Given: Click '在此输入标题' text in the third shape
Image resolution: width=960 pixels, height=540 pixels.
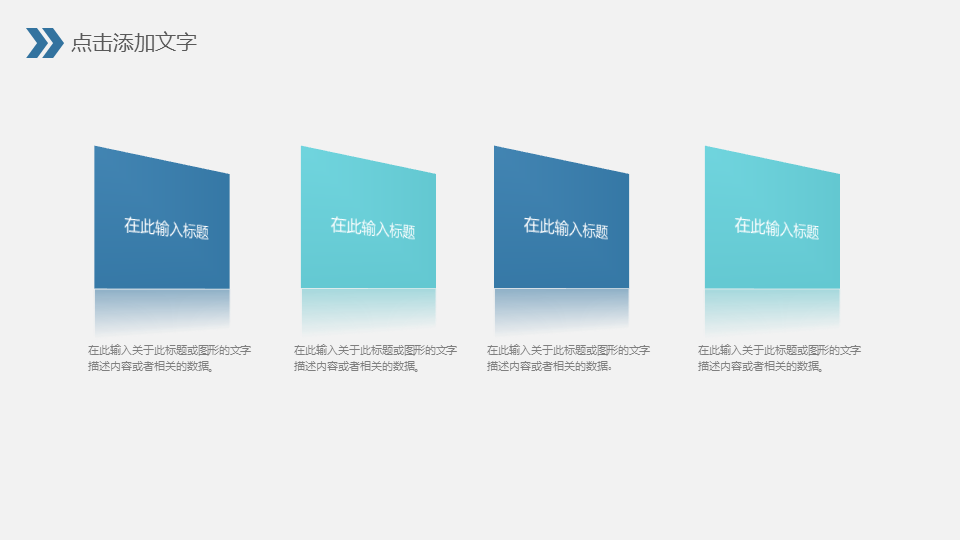Looking at the screenshot, I should (565, 228).
